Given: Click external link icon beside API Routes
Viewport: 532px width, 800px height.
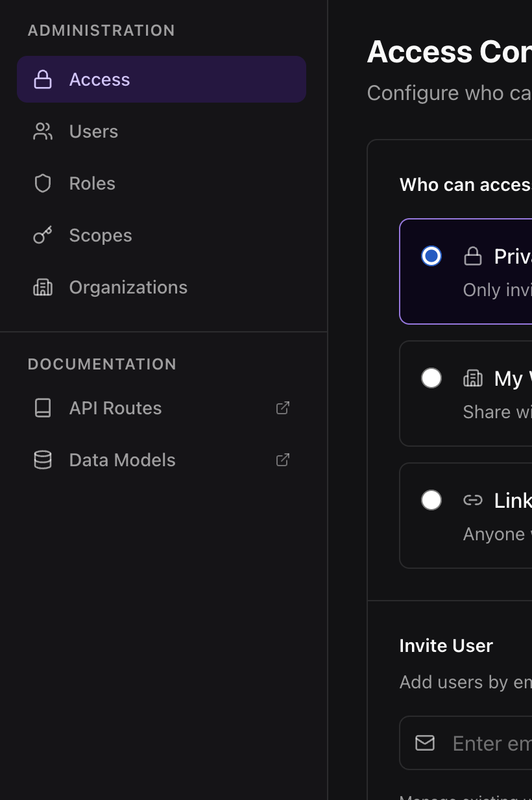Looking at the screenshot, I should (283, 408).
